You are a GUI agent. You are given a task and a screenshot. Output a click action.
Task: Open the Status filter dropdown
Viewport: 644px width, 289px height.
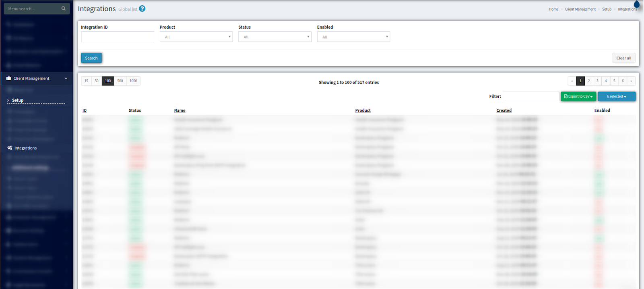pos(275,37)
